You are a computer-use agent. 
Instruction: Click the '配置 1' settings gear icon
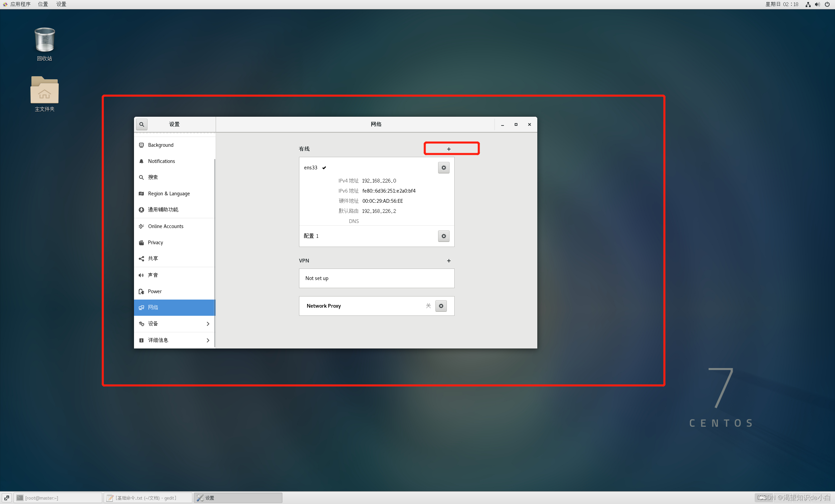pos(443,236)
